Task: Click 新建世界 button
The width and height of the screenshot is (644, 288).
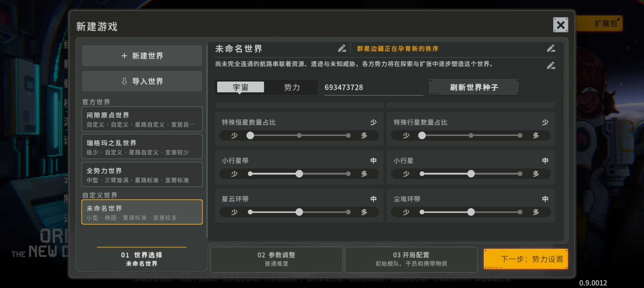Action: [142, 56]
